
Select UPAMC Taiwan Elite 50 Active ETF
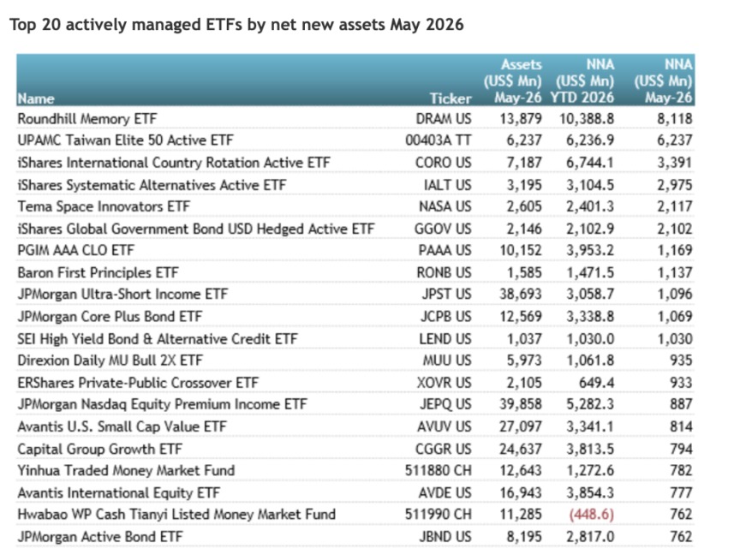click(125, 140)
